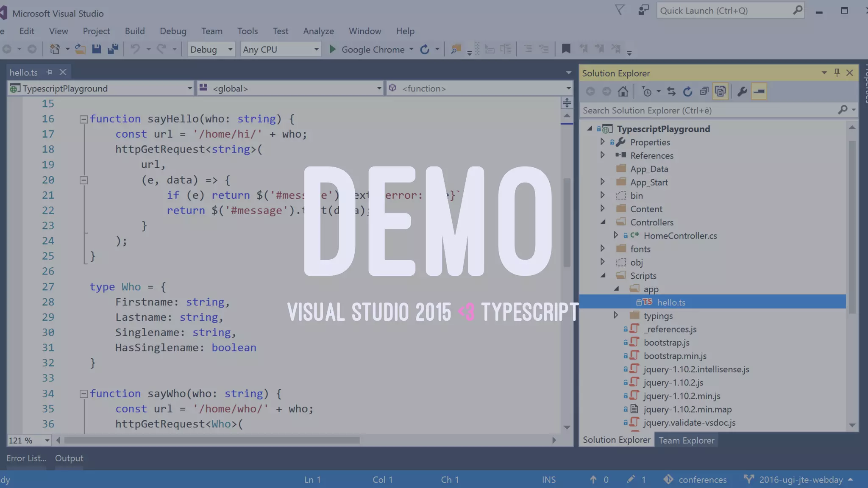Collapse sayHello function code region
This screenshot has height=488, width=868.
(83, 119)
